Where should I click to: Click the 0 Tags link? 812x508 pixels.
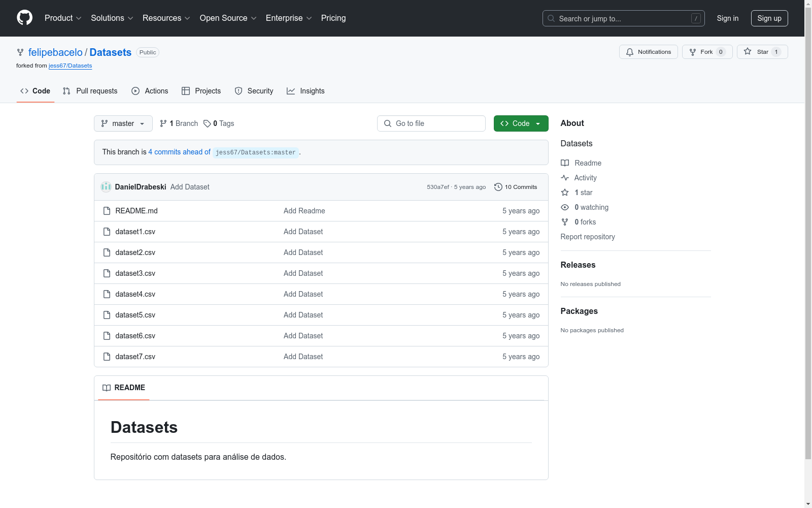point(219,123)
